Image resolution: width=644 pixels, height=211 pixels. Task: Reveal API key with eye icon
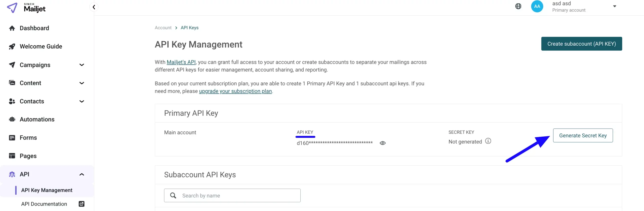[x=382, y=143]
